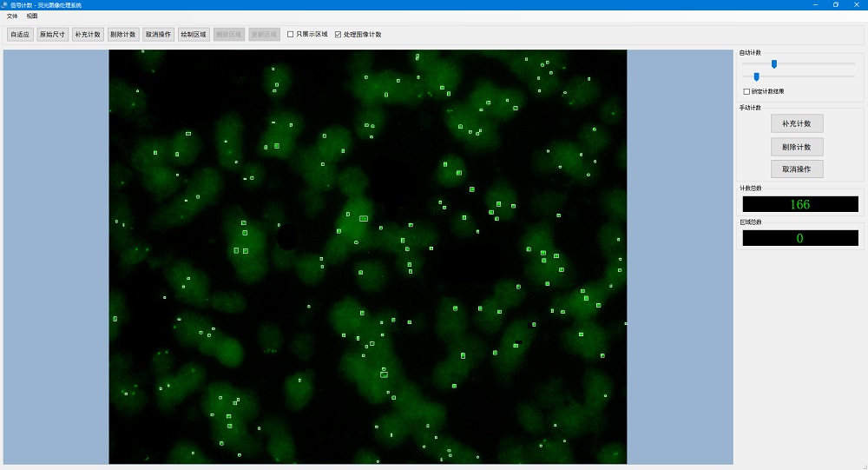
Task: Uncheck the 处理图像计数 checkbox
Action: click(339, 35)
